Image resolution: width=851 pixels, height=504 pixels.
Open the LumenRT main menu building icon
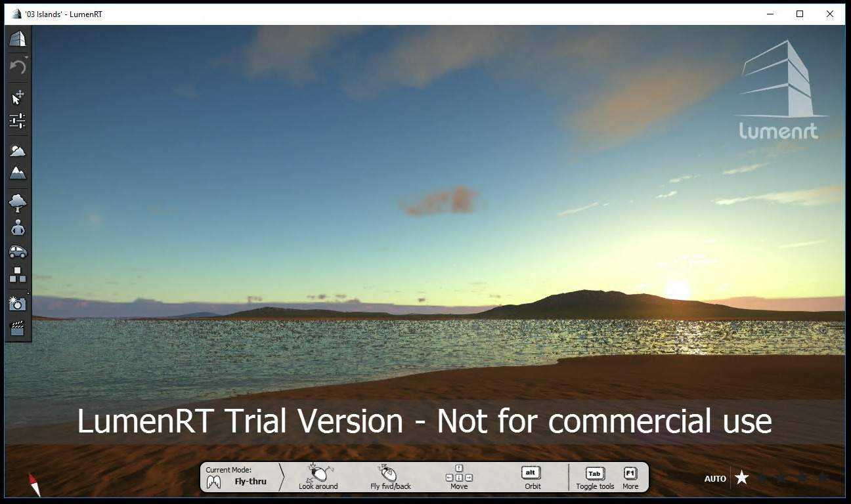tap(18, 39)
